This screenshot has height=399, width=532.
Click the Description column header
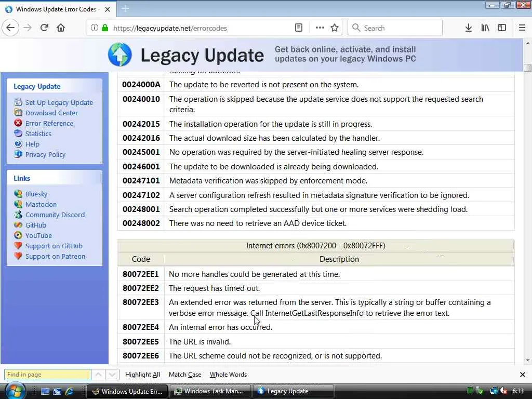[x=339, y=259]
